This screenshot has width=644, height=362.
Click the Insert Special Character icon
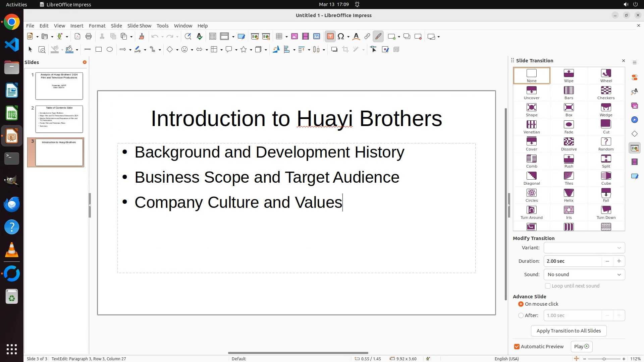coord(341,37)
